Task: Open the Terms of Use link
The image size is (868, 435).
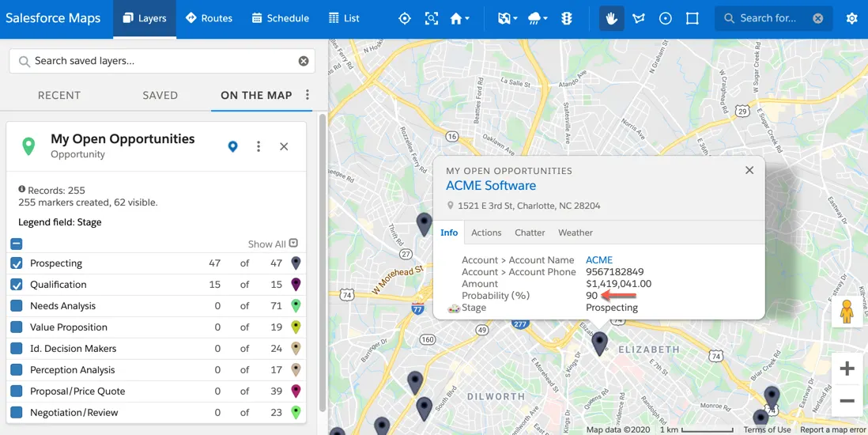Action: point(767,430)
